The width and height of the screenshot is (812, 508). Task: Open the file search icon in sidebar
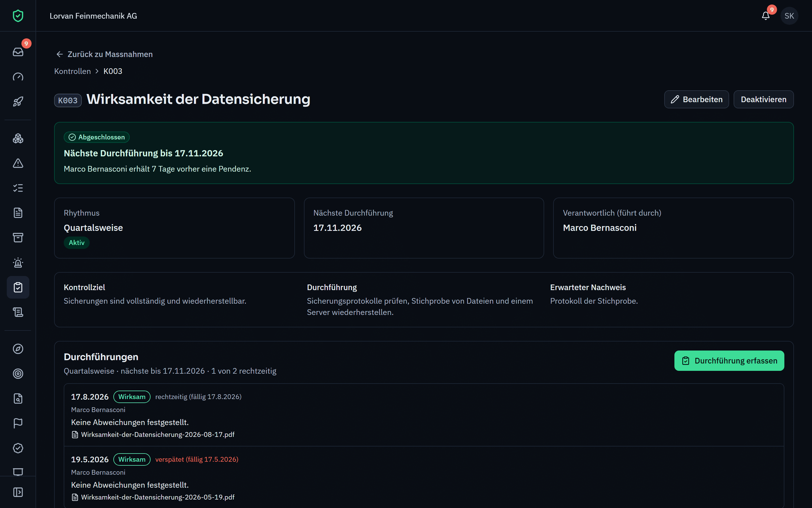click(18, 398)
